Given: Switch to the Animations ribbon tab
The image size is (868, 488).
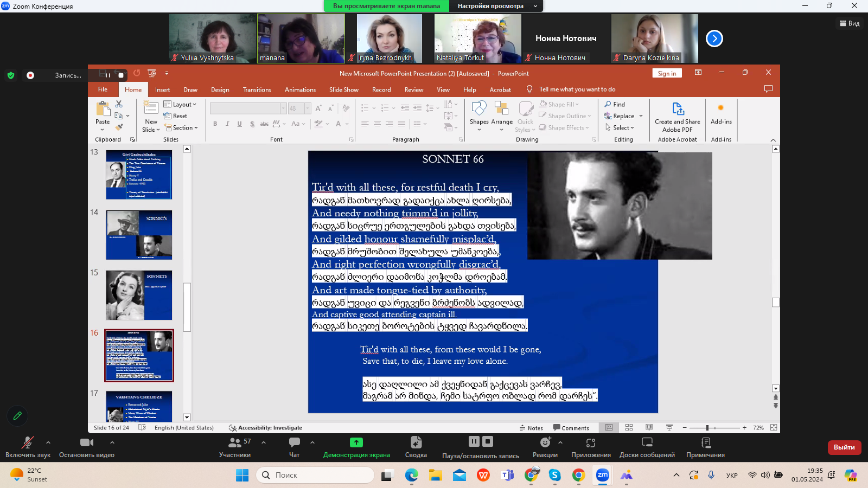Looking at the screenshot, I should click(x=300, y=90).
